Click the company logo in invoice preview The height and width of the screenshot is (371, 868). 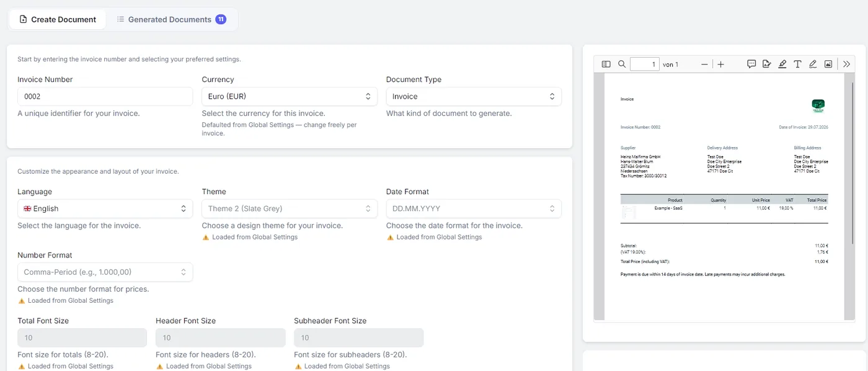tap(818, 105)
